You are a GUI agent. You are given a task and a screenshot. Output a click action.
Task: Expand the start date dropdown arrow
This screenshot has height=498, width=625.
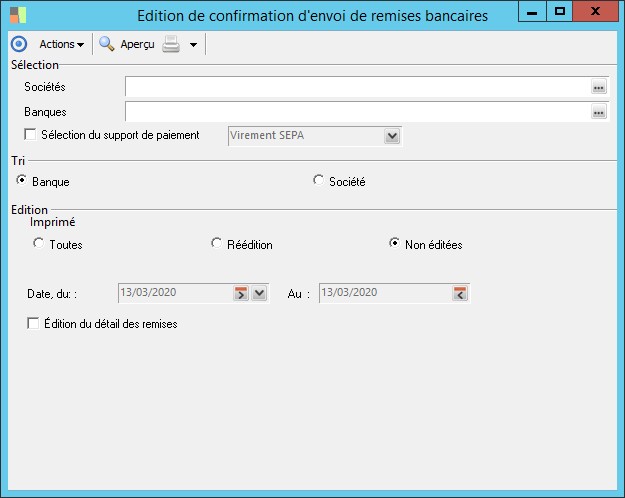[x=259, y=293]
